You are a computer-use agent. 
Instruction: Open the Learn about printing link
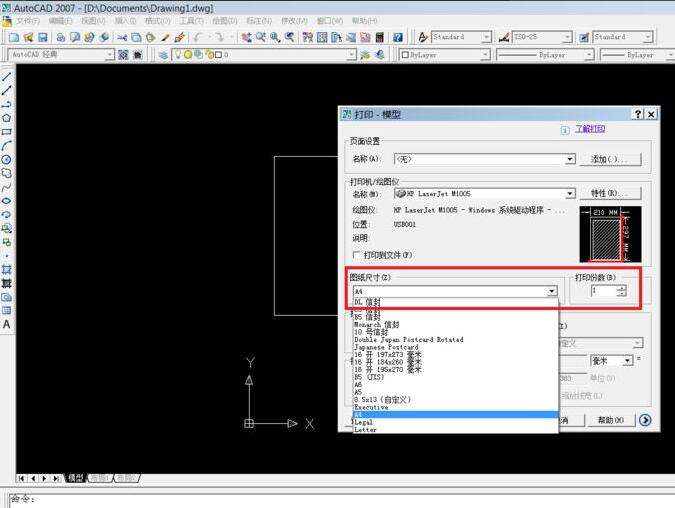[590, 129]
